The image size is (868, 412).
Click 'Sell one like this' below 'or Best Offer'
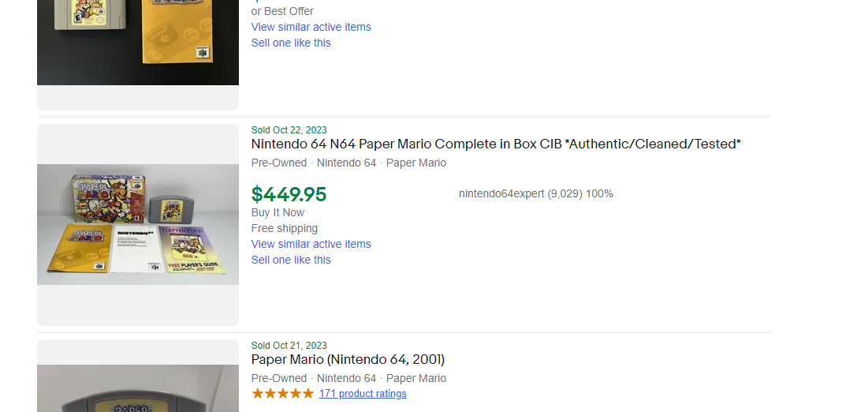coord(291,43)
